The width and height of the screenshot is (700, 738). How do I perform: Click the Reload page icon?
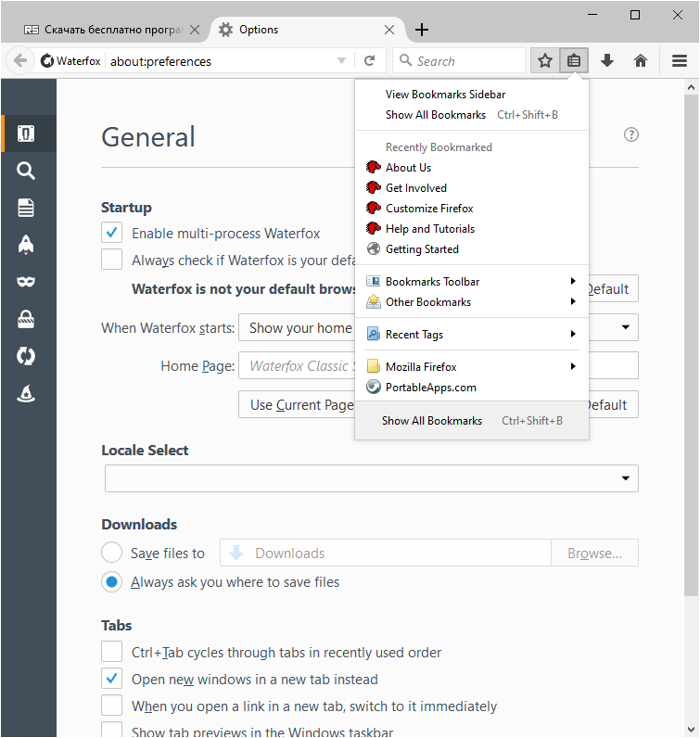click(369, 61)
